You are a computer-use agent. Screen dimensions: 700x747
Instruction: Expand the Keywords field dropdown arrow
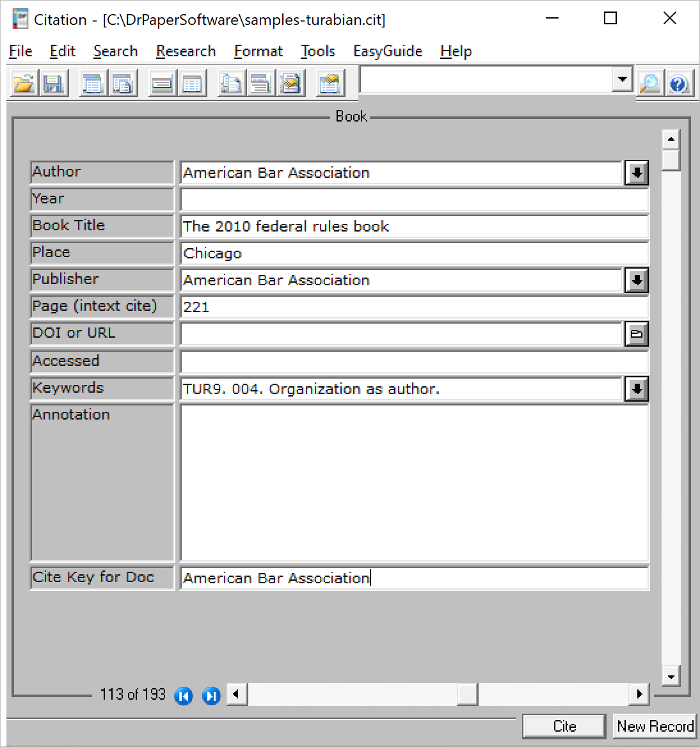[x=636, y=389]
